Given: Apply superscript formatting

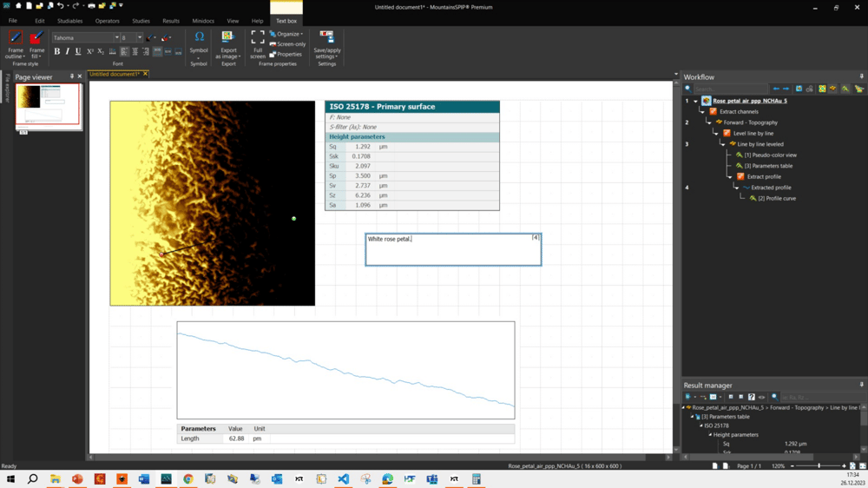Looking at the screenshot, I should [89, 51].
